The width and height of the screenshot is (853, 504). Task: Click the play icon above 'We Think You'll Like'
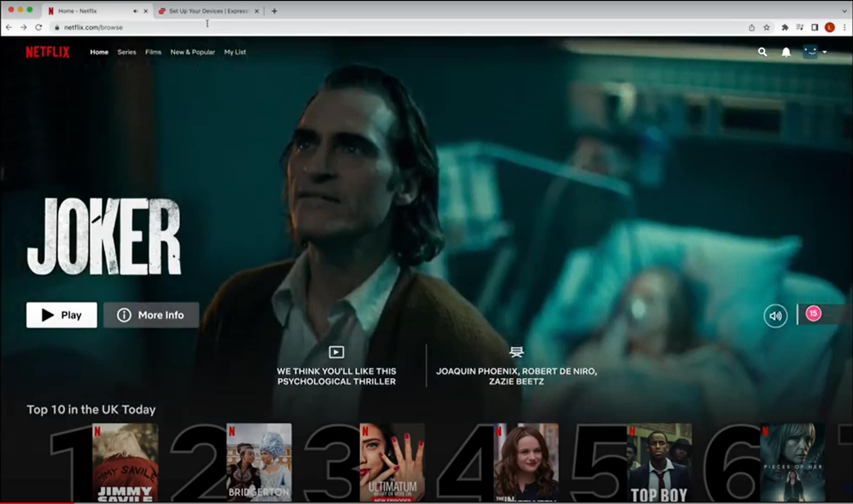pos(336,352)
